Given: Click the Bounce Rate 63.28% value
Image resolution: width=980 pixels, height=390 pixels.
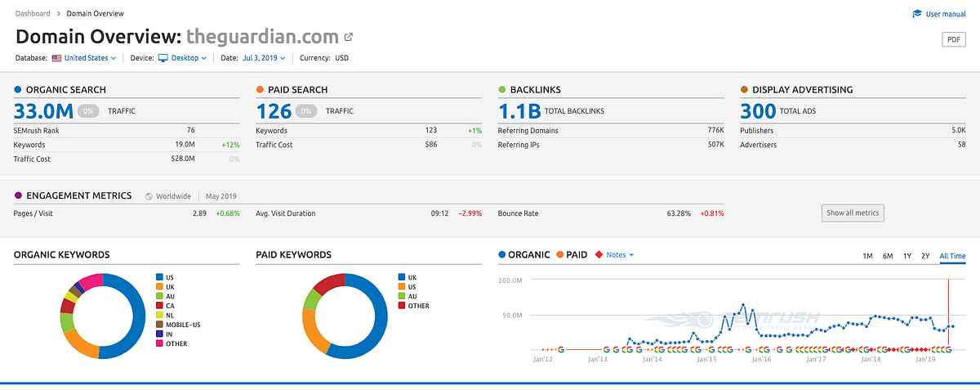Looking at the screenshot, I should click(x=679, y=213).
